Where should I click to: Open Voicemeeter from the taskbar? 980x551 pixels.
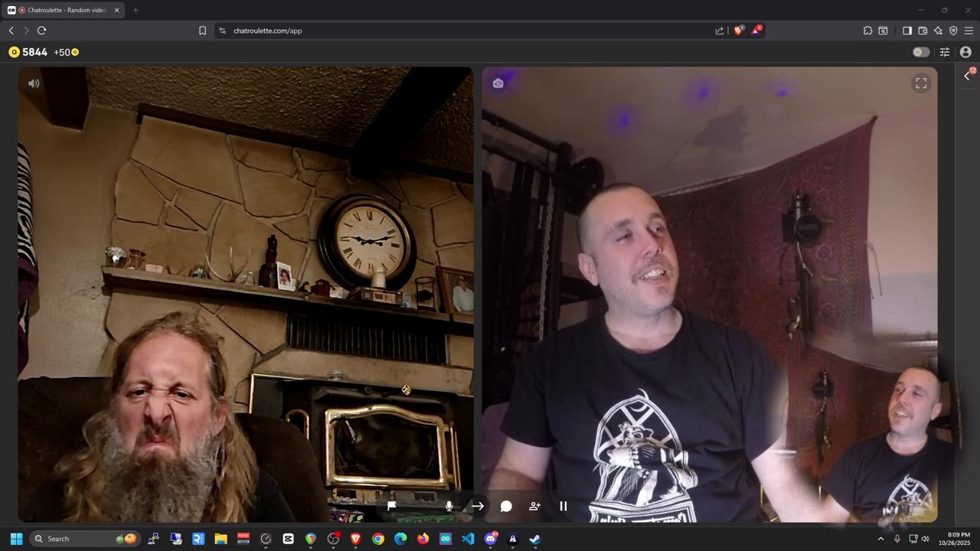pos(243,539)
